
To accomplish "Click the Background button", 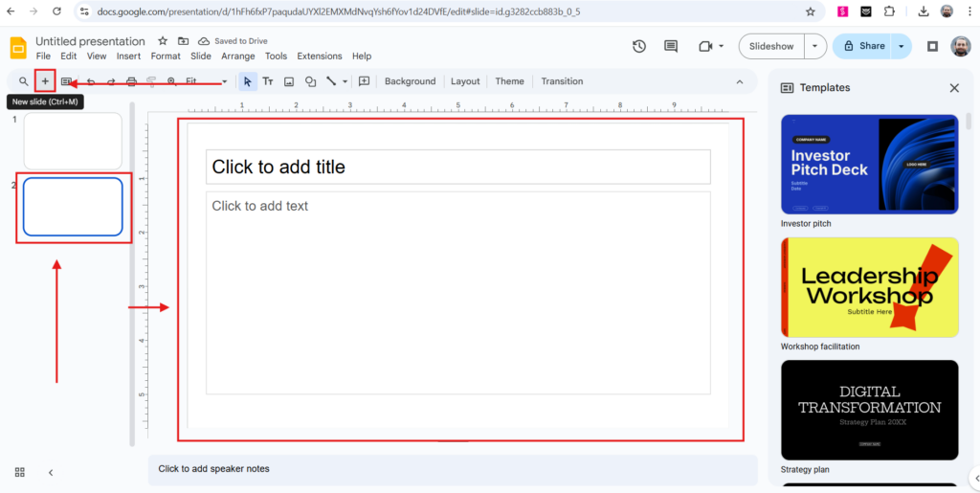I will tap(410, 81).
